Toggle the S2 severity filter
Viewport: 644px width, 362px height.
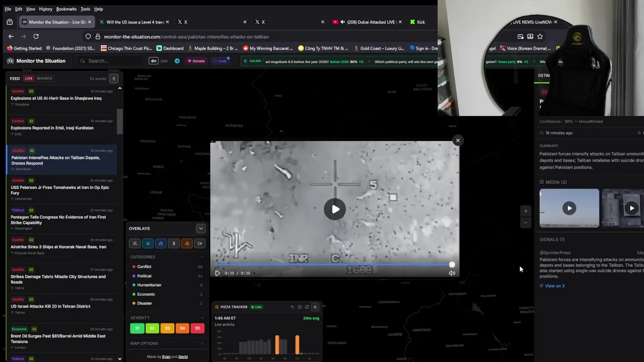point(152,328)
